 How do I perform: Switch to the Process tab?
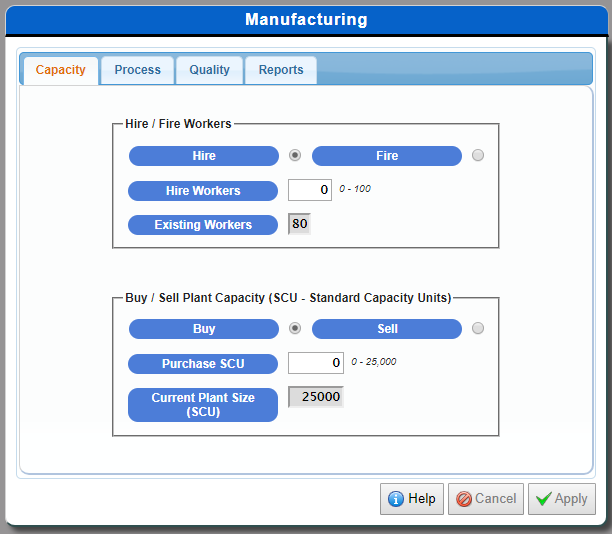(137, 70)
